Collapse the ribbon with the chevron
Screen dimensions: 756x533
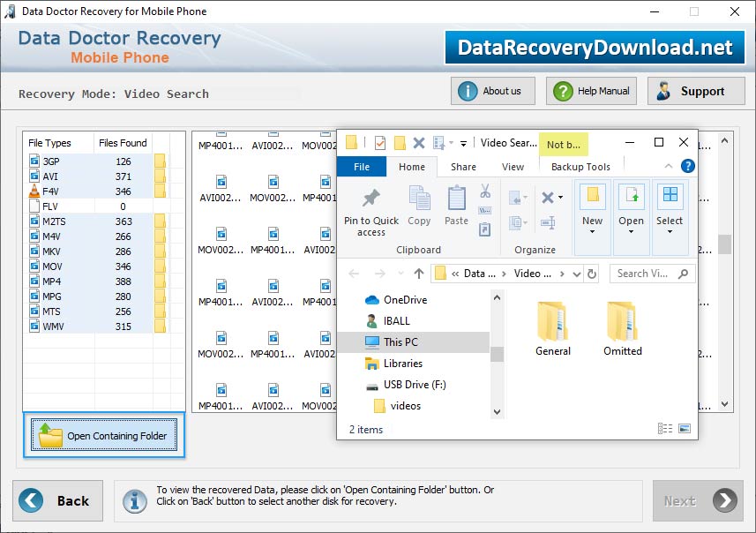coord(669,166)
